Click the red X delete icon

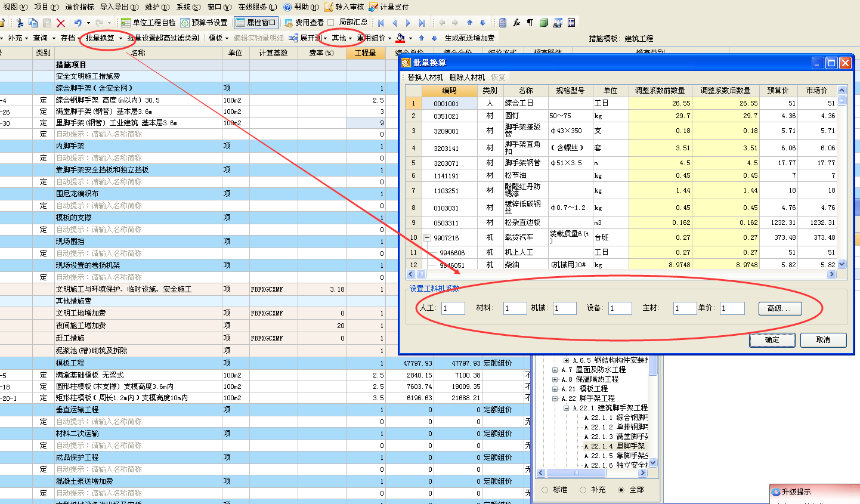pyautogui.click(x=61, y=23)
